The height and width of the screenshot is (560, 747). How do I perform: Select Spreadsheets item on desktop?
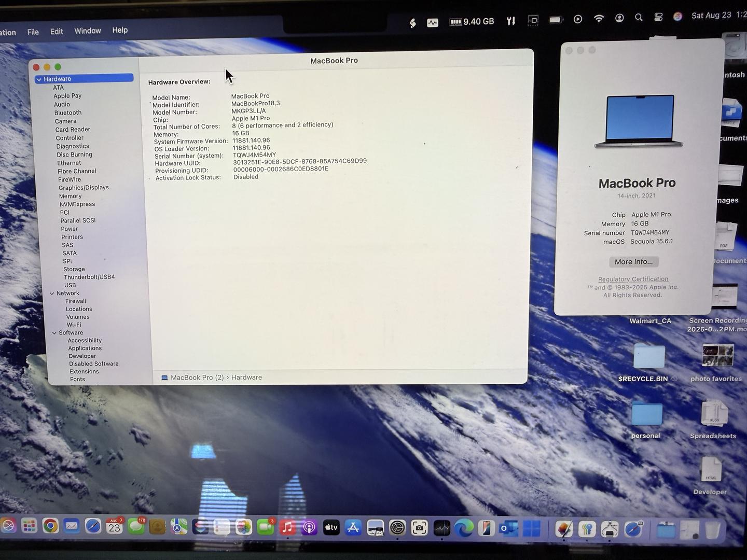click(x=714, y=413)
